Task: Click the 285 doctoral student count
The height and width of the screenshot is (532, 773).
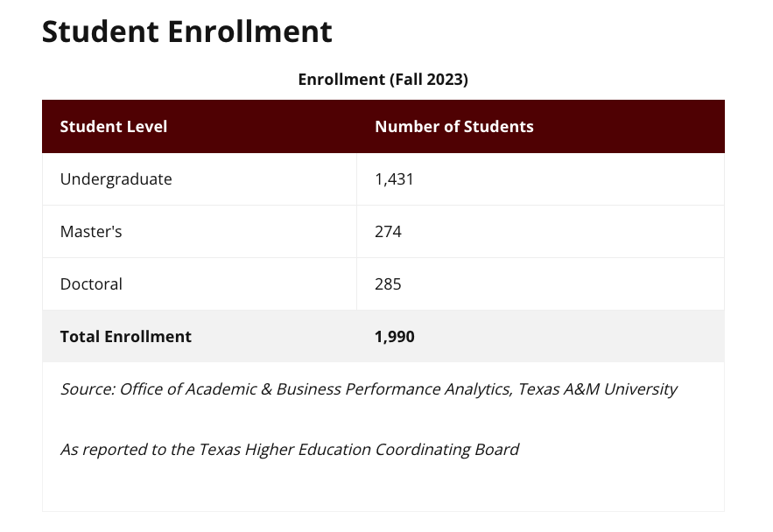Action: [388, 284]
